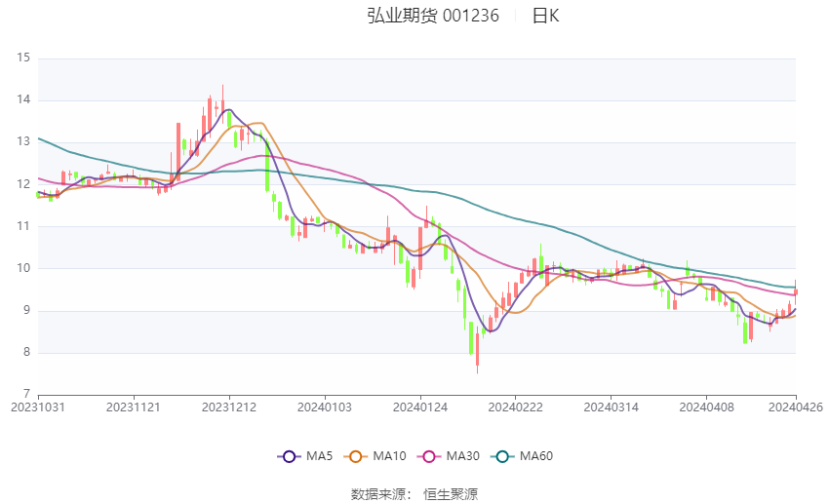Select the 日K period label
829x504 pixels.
pyautogui.click(x=545, y=16)
